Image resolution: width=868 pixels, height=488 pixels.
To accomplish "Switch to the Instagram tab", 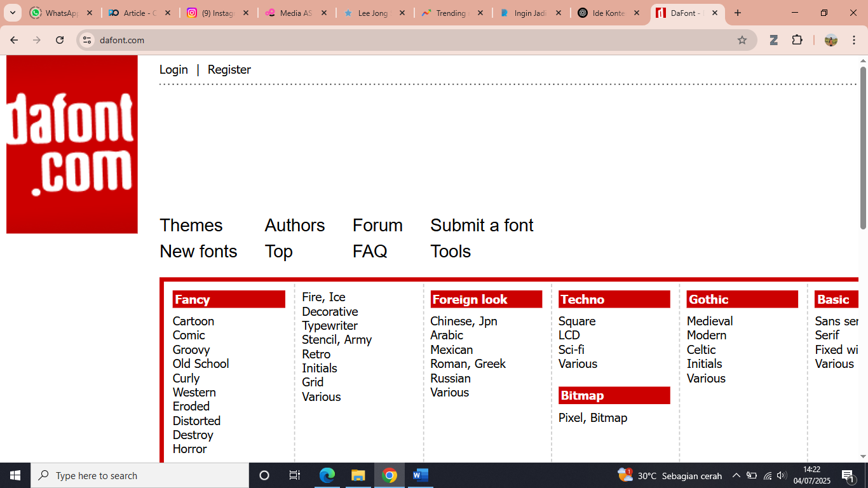I will (x=218, y=13).
